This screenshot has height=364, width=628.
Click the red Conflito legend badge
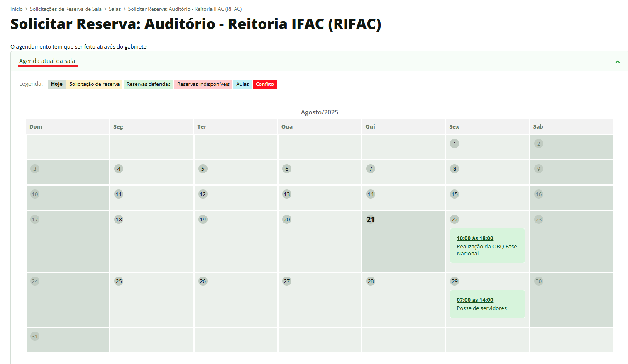264,84
